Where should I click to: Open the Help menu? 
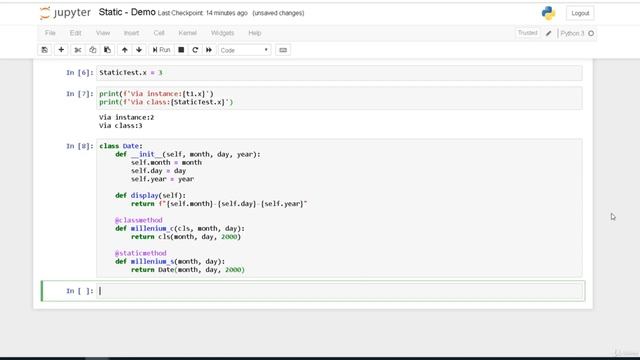pyautogui.click(x=255, y=33)
